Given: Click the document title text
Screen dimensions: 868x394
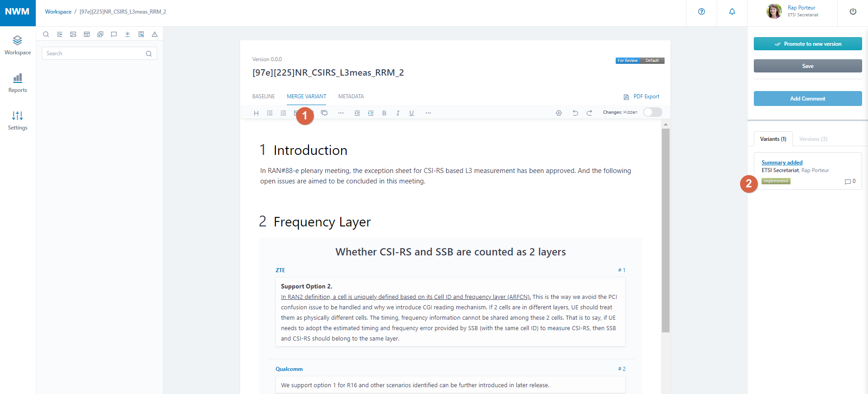Looking at the screenshot, I should (328, 73).
